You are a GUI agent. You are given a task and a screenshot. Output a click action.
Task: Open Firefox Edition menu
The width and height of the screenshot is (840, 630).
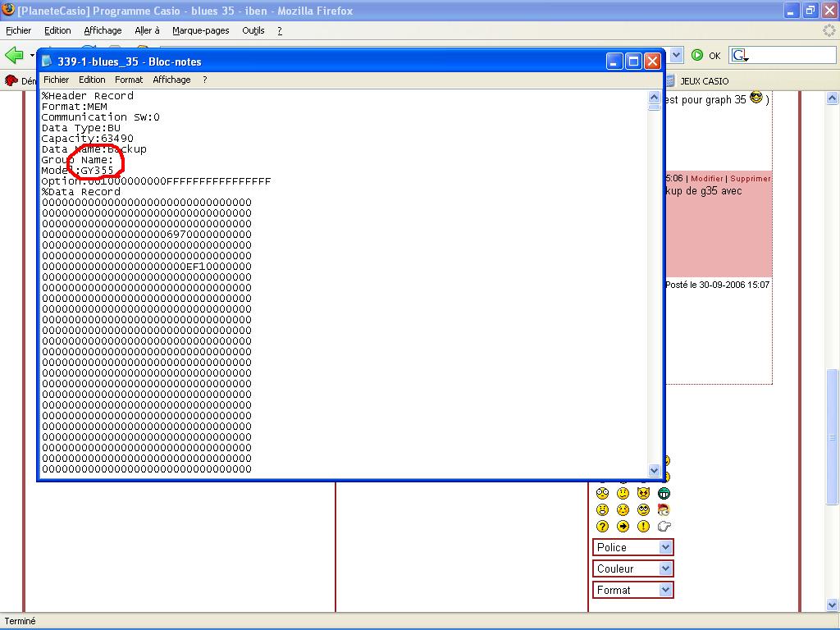point(57,30)
